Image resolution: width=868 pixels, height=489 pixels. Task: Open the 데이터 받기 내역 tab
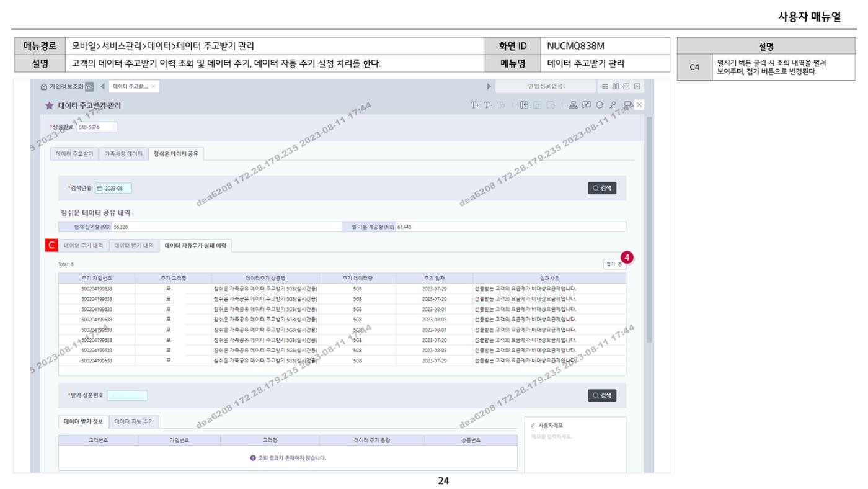(134, 246)
